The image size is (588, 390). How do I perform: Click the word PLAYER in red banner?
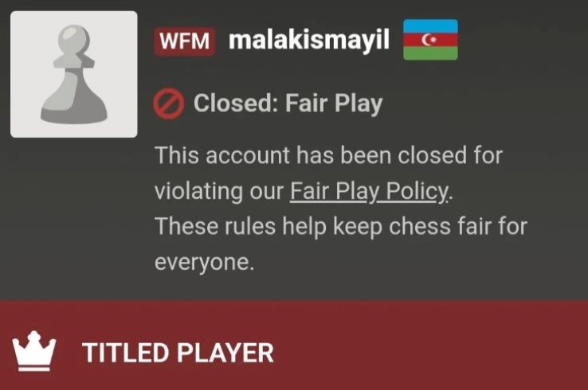(x=225, y=353)
